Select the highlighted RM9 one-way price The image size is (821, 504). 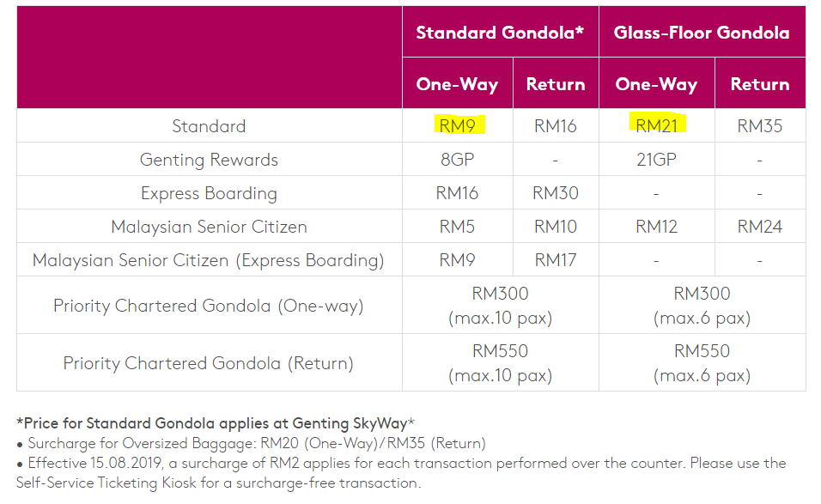point(458,126)
